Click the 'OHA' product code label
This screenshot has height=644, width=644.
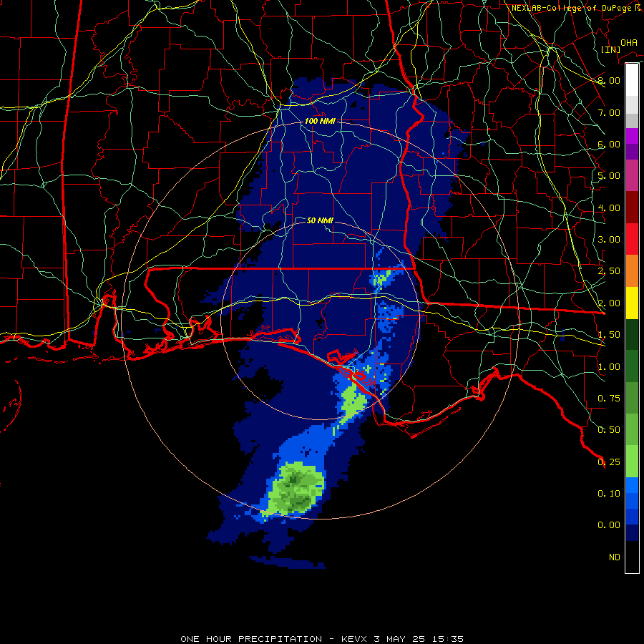(629, 43)
